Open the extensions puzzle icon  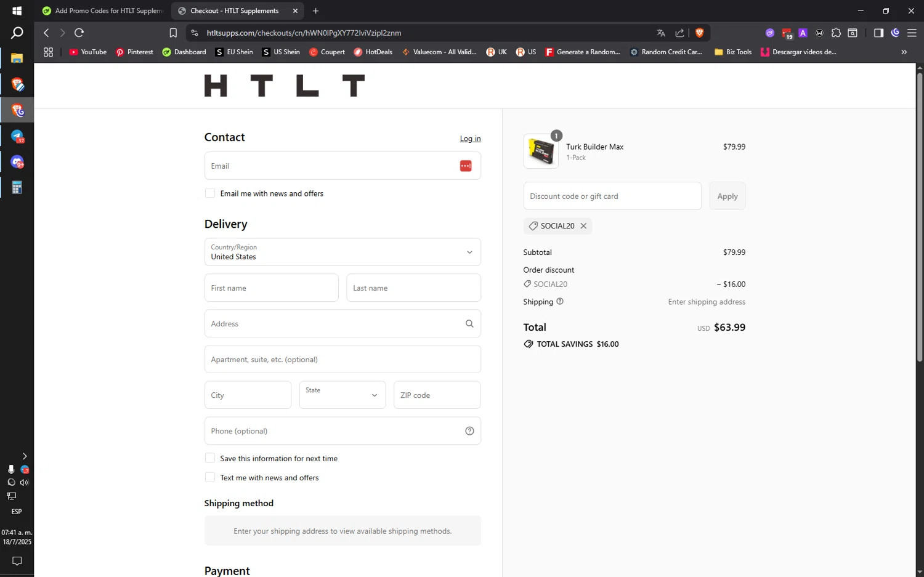point(836,33)
